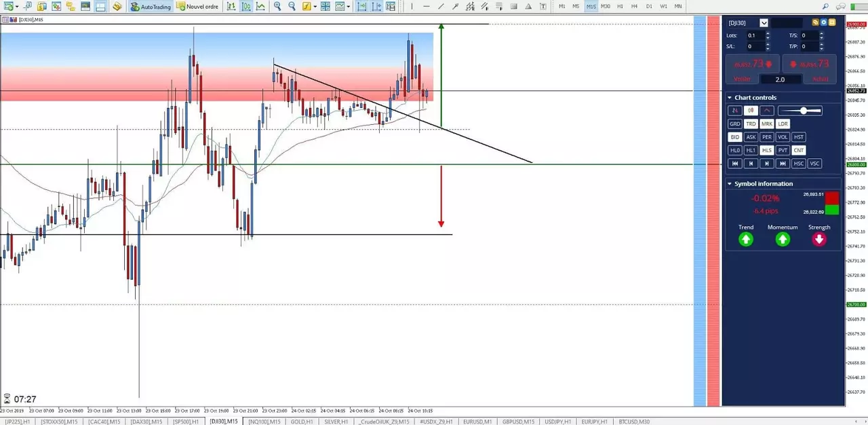Viewport: 868px width, 425px height.
Task: Click the blue gear settings icon in panel
Action: (x=824, y=22)
